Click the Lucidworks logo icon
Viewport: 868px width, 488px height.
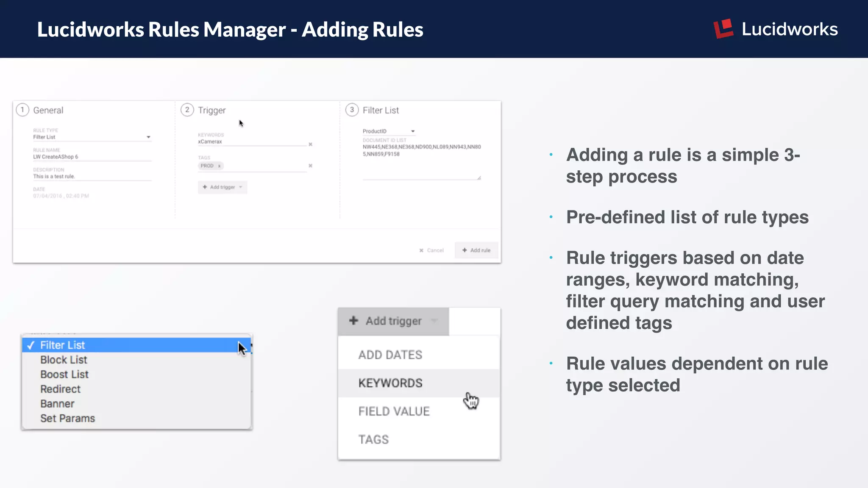point(723,29)
